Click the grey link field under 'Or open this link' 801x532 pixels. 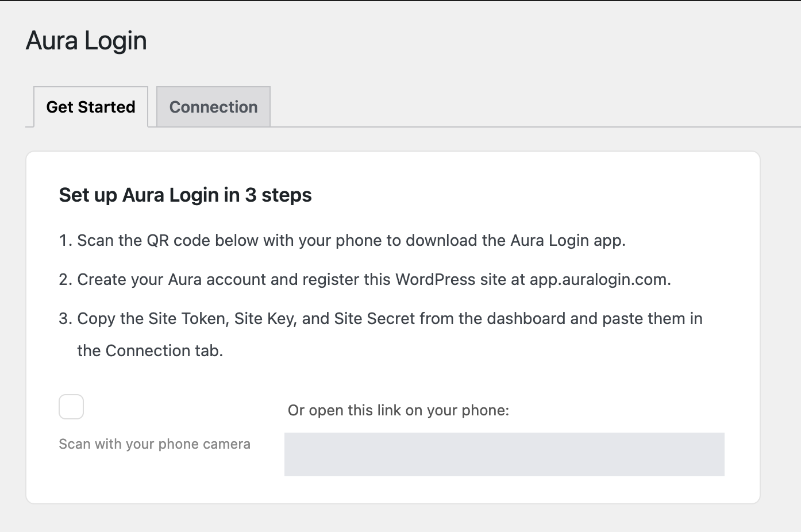[505, 454]
